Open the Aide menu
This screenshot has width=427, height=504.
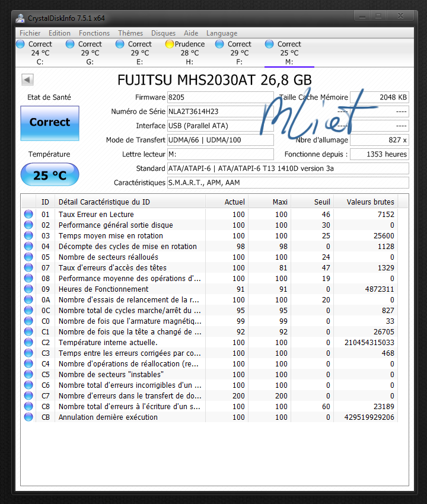(x=191, y=33)
